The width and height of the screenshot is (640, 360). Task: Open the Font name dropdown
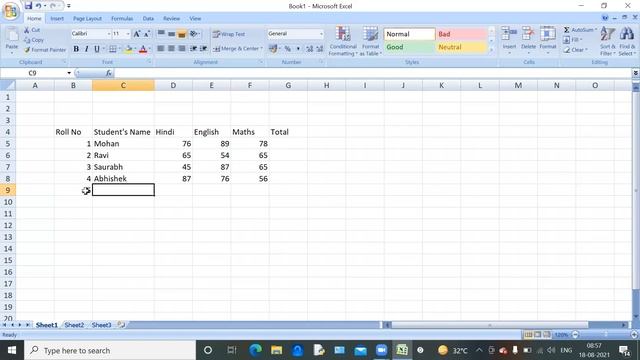(x=109, y=34)
